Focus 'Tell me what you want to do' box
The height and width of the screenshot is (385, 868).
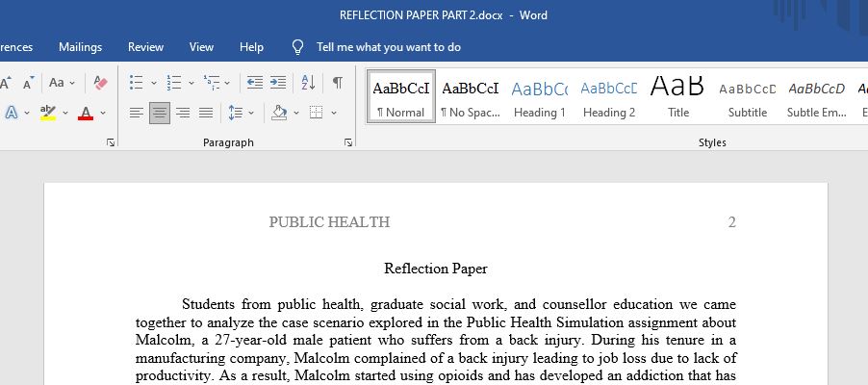[389, 47]
